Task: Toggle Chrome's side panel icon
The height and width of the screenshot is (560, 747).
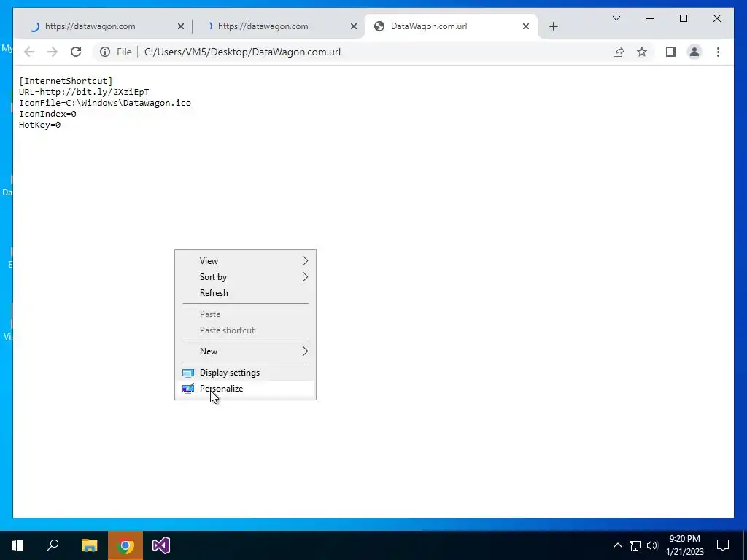Action: [671, 52]
